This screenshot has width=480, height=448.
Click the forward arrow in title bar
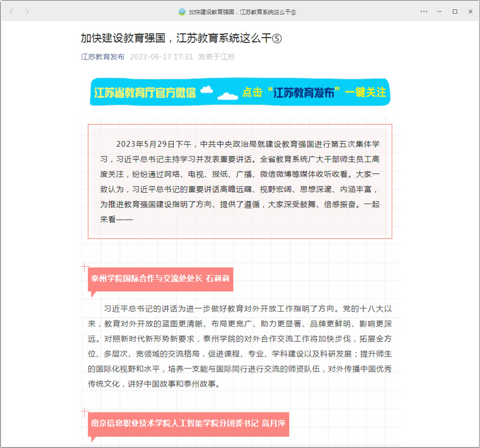[x=27, y=11]
